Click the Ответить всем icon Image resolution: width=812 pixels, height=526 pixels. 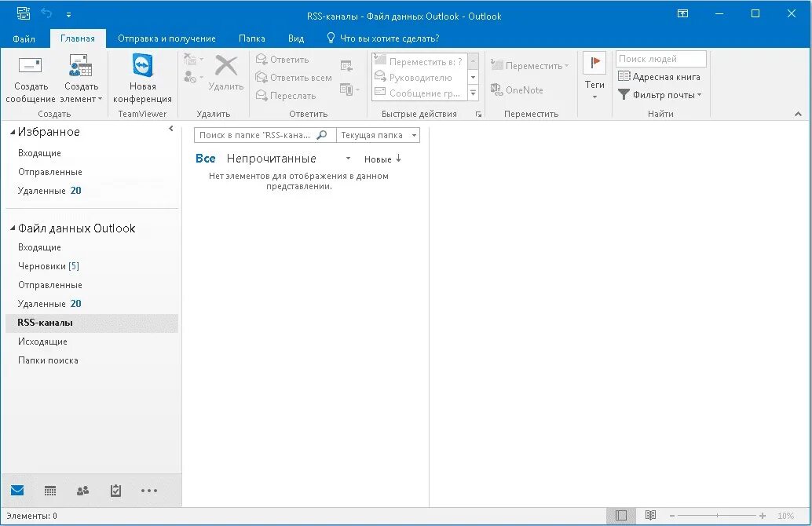(x=262, y=77)
